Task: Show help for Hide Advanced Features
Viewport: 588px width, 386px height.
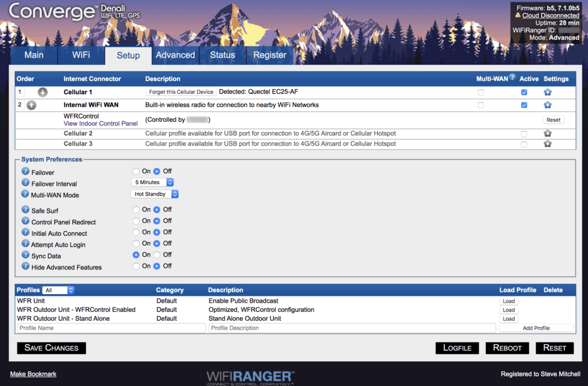Action: point(25,265)
